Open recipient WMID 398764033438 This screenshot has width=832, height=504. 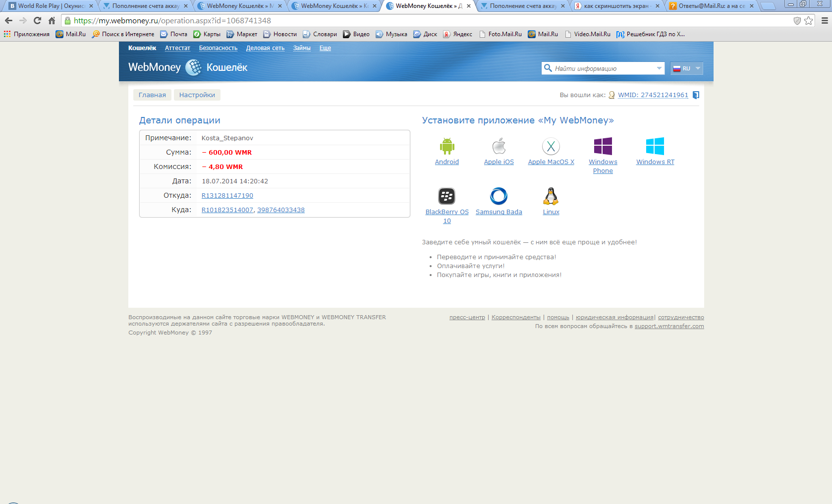click(x=281, y=210)
